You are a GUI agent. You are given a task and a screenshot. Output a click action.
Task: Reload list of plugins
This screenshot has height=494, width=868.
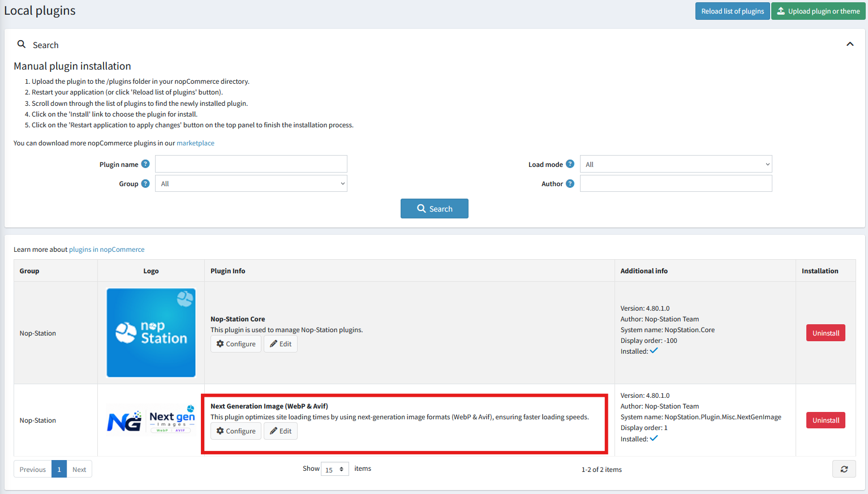[733, 11]
